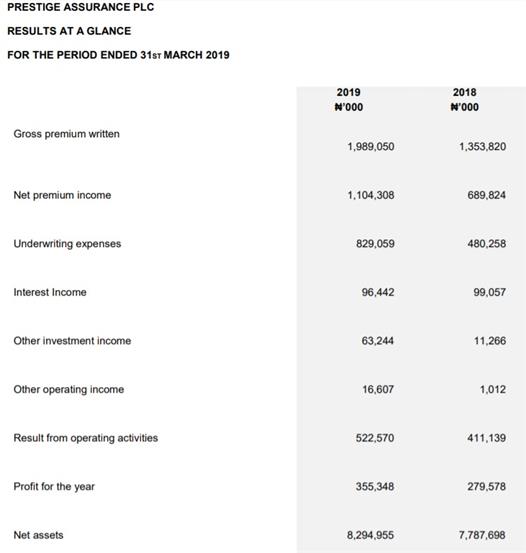
Task: Select the Results at a Glance title
Action: tap(69, 31)
